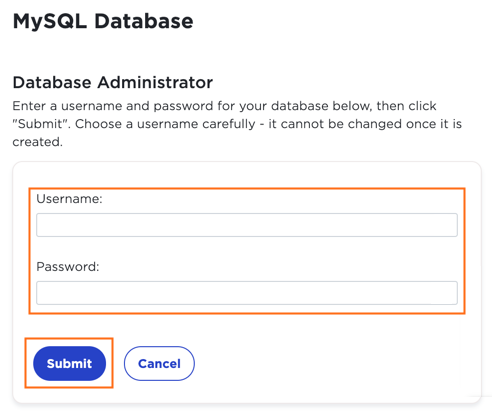
Task: Click the instruction paragraph starting 'Enter a username'
Action: tap(237, 124)
